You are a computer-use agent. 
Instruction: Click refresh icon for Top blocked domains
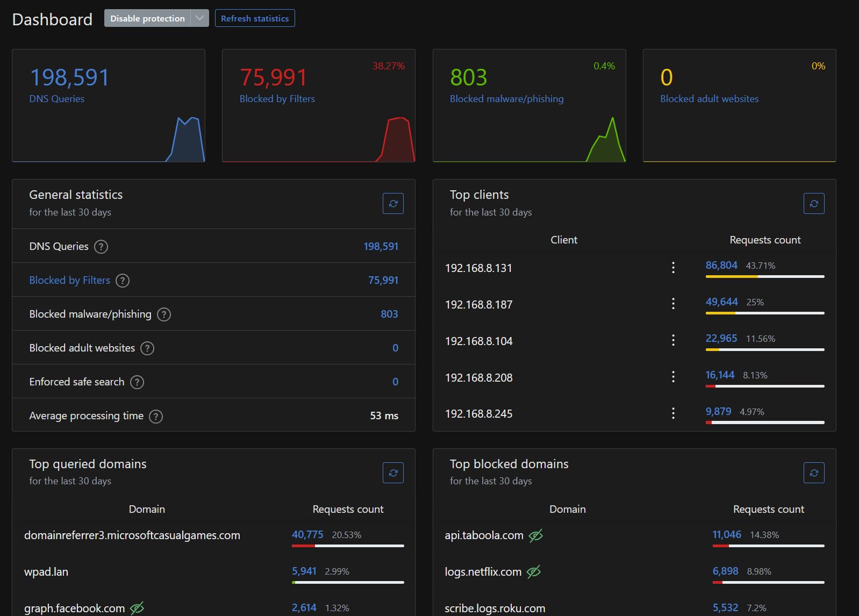pos(814,473)
